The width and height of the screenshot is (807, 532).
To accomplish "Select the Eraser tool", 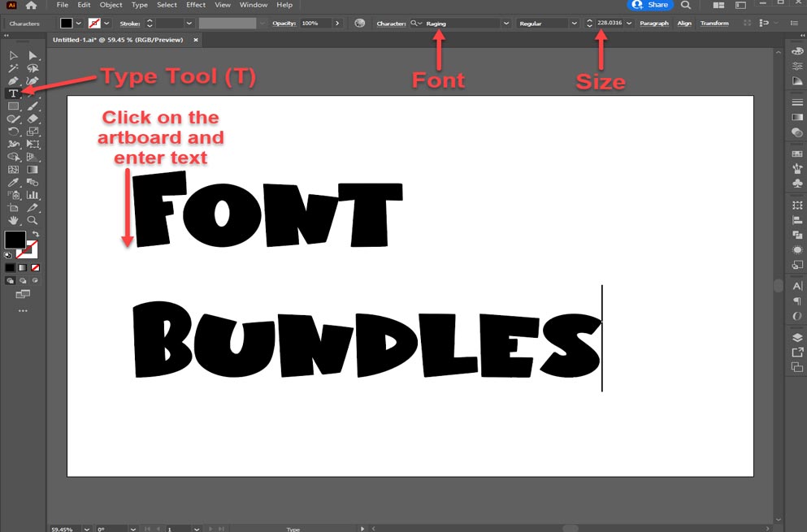I will coord(33,119).
